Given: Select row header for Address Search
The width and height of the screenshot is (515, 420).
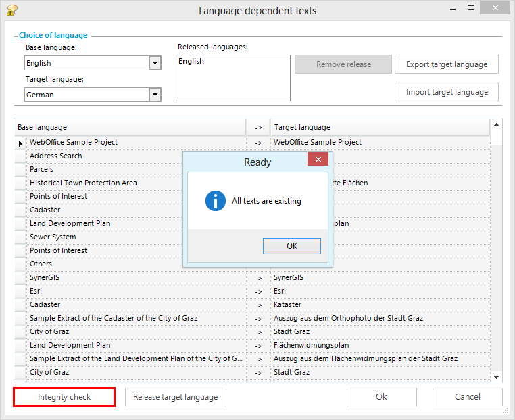Looking at the screenshot, I should pos(20,156).
